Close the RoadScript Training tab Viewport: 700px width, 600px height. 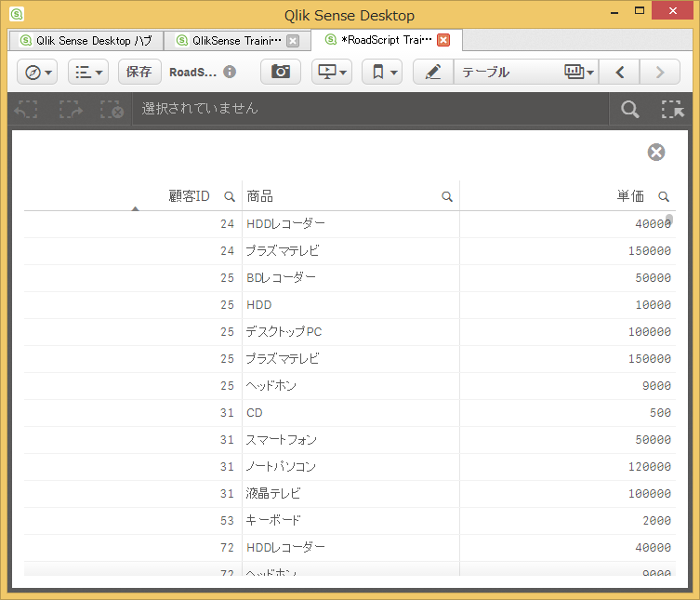tap(443, 40)
